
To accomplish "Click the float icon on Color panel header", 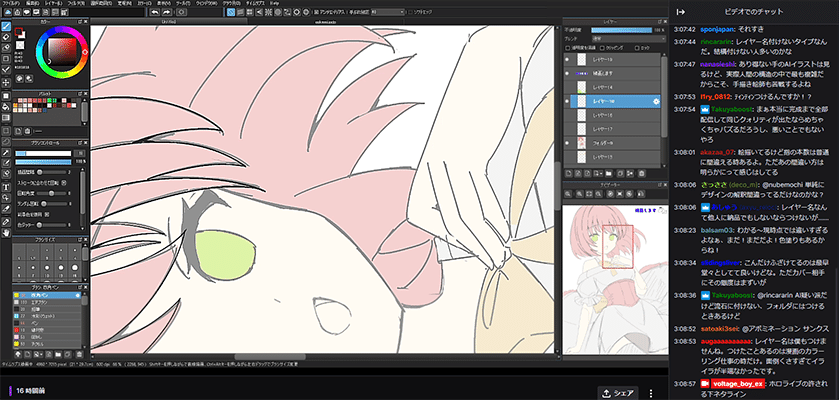I will point(80,21).
